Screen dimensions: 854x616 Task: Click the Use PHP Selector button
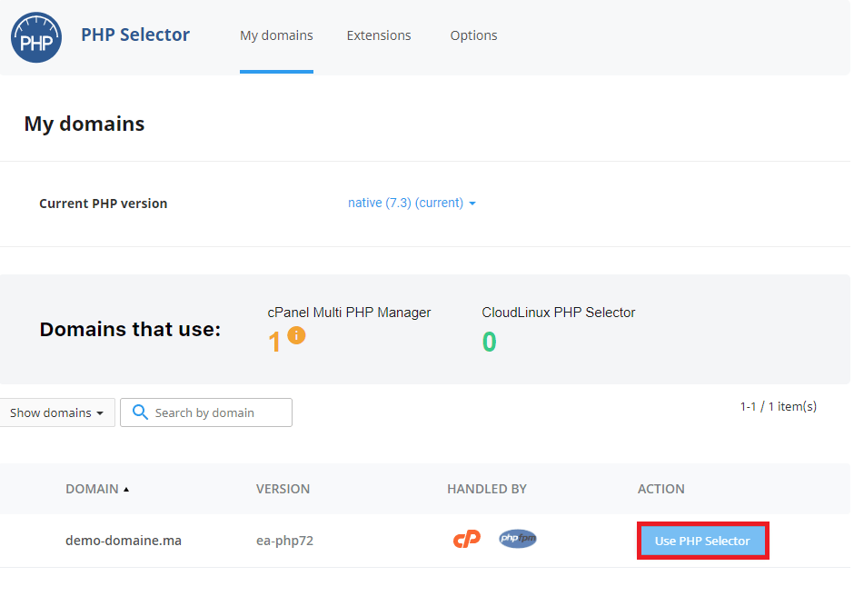(x=702, y=541)
